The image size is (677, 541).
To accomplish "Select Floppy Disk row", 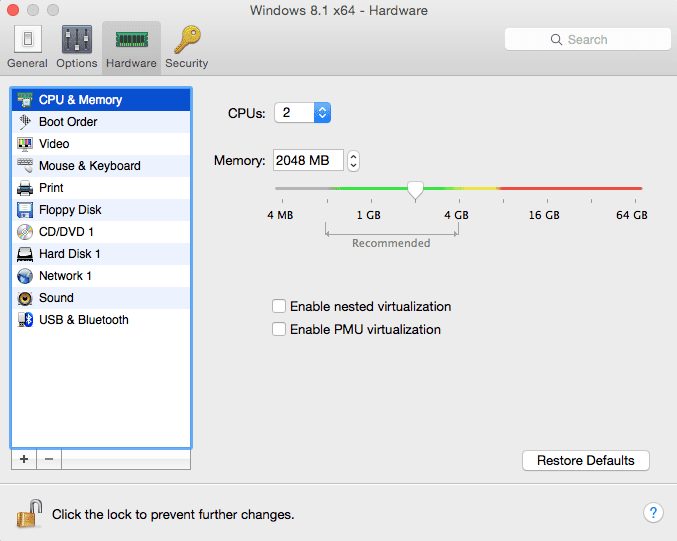I will [101, 210].
